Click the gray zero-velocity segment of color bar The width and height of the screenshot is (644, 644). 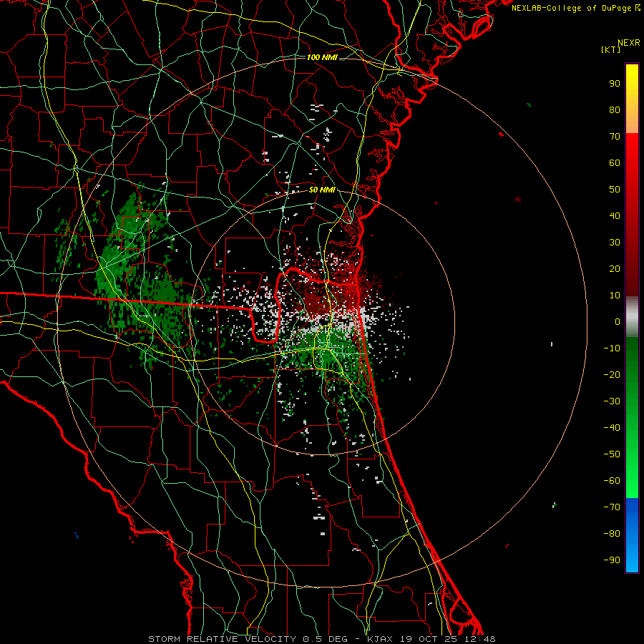632,317
